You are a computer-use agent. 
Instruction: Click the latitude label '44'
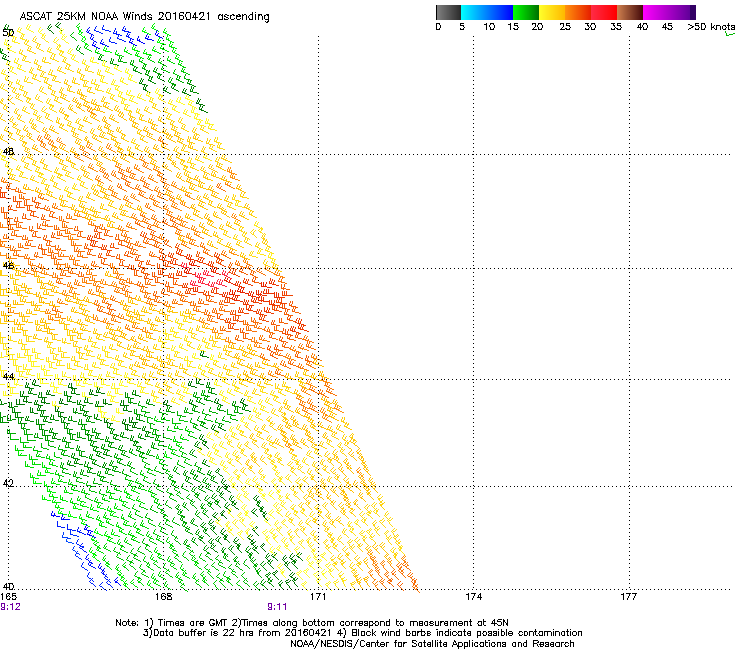click(8, 376)
